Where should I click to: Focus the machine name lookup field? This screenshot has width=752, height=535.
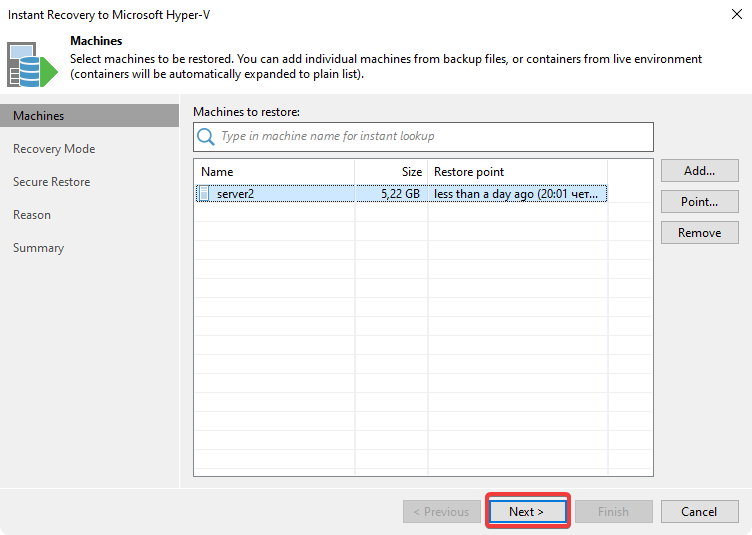tap(430, 137)
